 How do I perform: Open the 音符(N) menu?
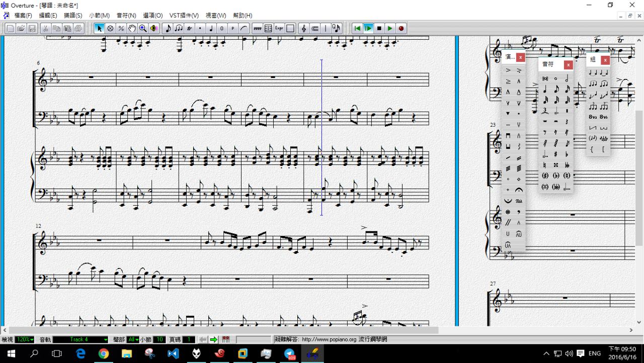126,16
